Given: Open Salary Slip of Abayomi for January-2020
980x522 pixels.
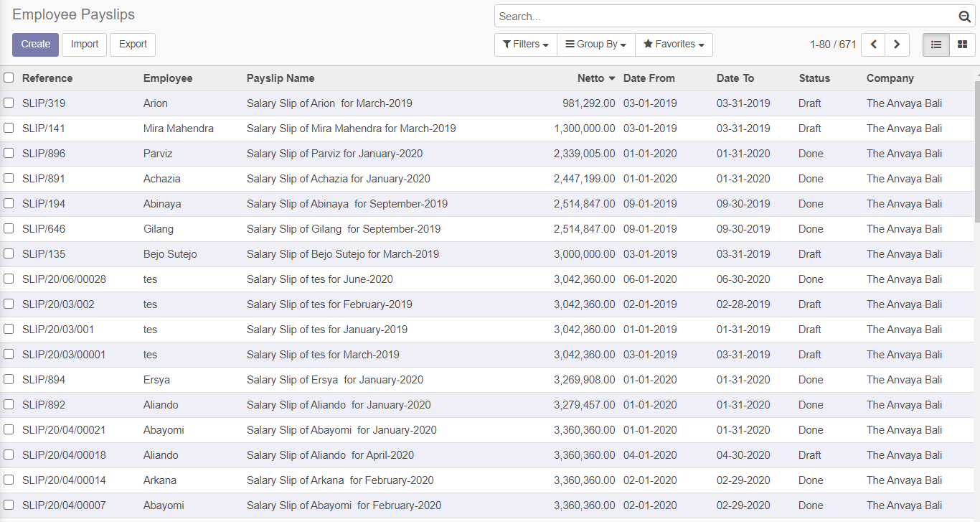Looking at the screenshot, I should click(x=341, y=430).
